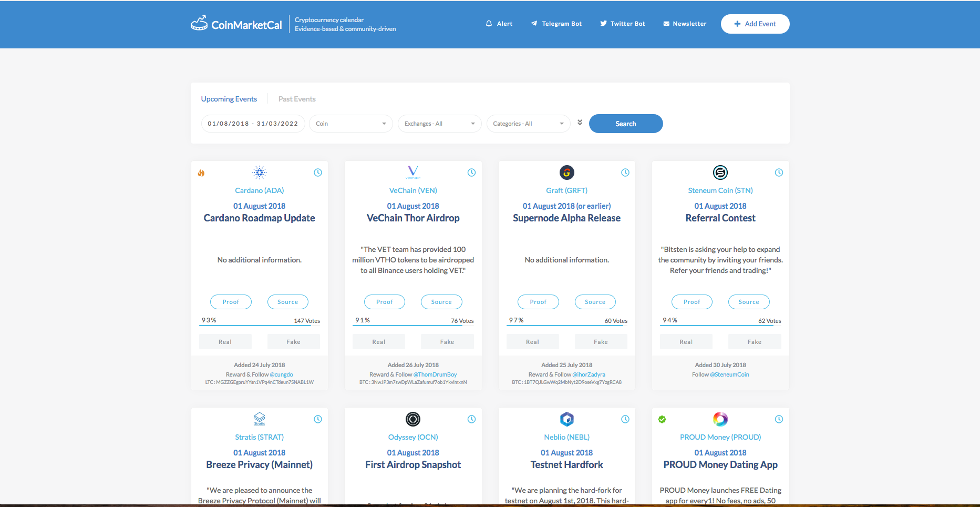Vote Fake on Steneum Referral Contest

tap(755, 342)
